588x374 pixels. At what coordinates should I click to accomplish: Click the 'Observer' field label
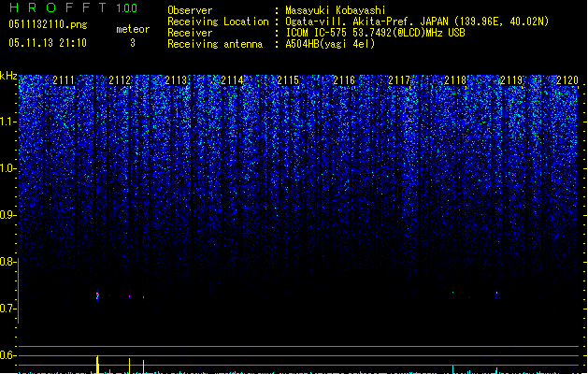pyautogui.click(x=190, y=10)
